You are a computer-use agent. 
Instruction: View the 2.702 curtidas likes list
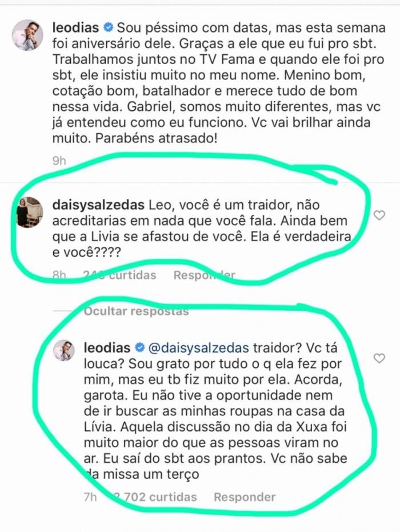[x=155, y=497]
